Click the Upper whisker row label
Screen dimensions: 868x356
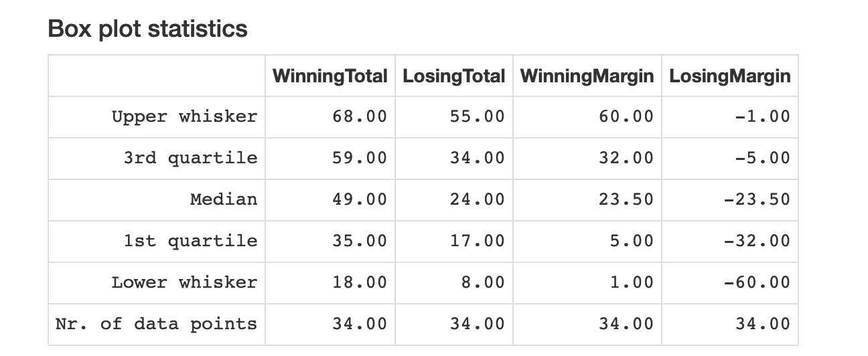click(184, 116)
